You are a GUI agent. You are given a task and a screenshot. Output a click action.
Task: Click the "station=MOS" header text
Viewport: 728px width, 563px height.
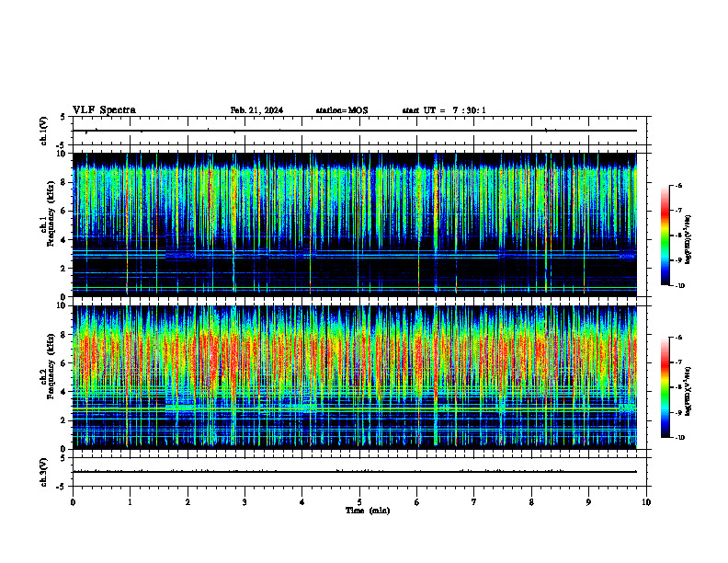pyautogui.click(x=342, y=110)
